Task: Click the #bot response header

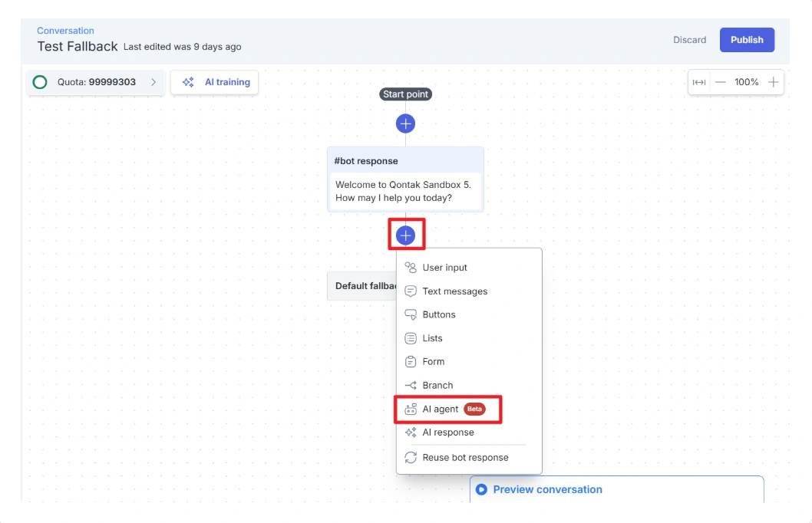Action: pos(405,161)
